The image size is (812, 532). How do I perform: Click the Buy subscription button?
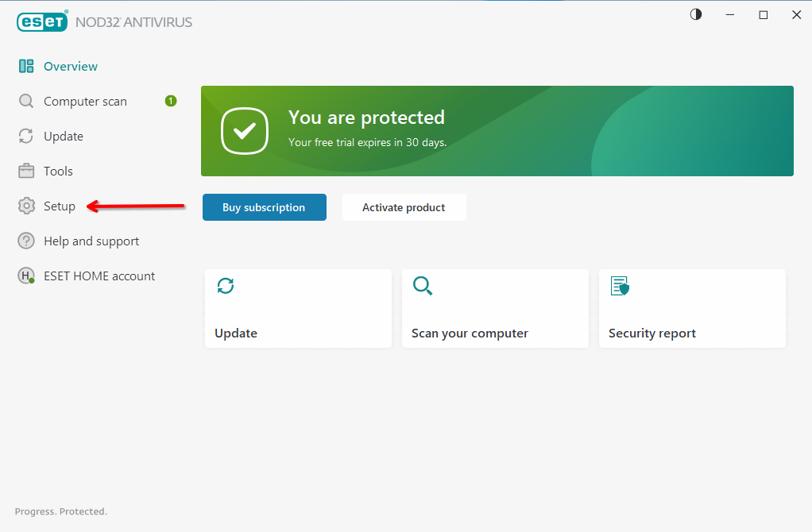(264, 207)
